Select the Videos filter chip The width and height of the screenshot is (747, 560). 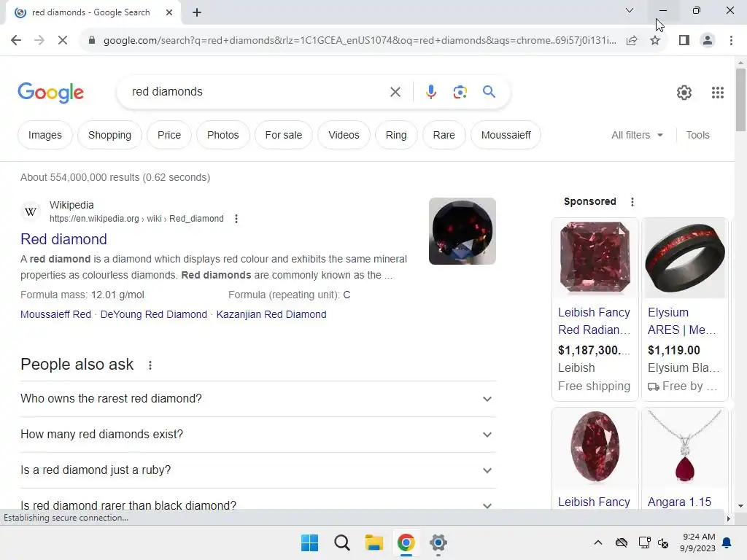344,135
